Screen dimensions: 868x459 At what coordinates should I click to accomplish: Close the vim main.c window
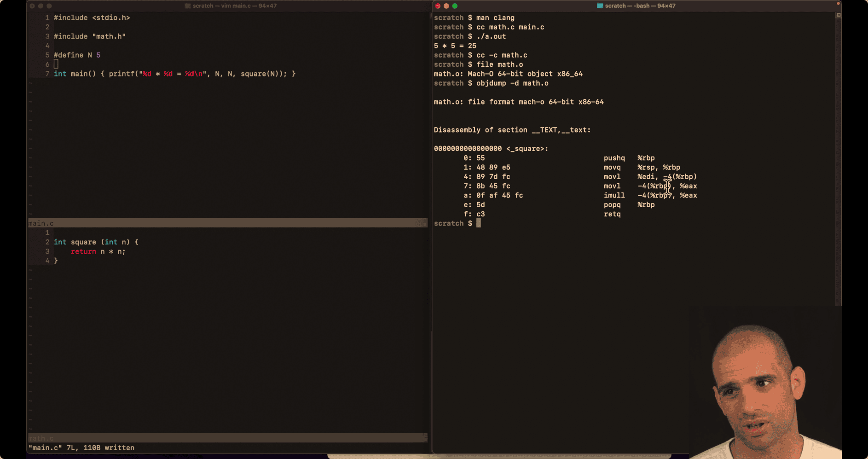tap(32, 6)
